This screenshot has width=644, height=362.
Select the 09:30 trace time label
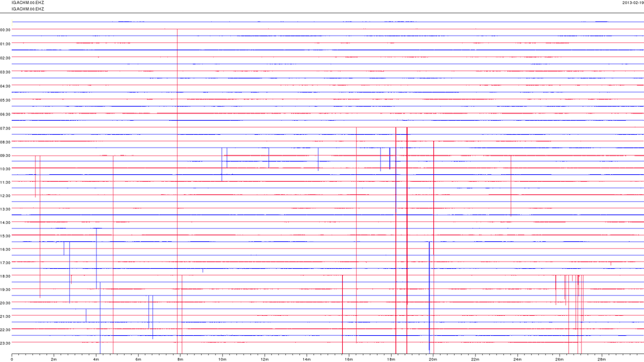[5, 156]
